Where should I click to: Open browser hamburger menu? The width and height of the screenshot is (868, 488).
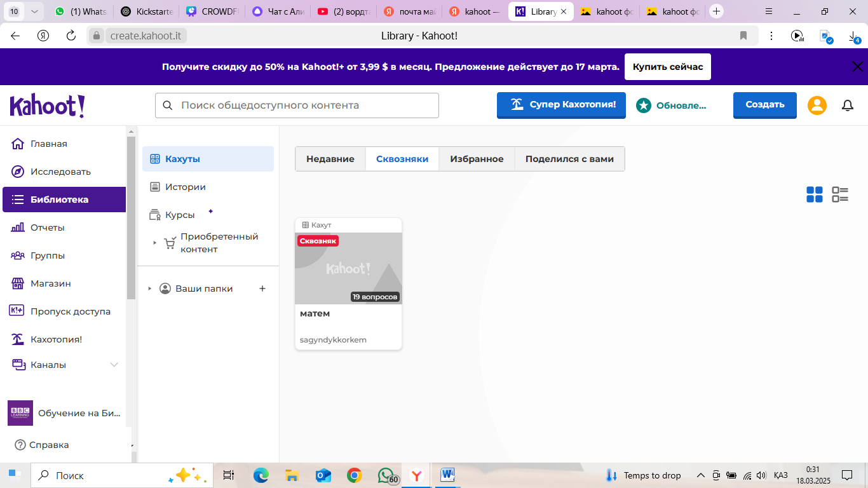tap(769, 11)
